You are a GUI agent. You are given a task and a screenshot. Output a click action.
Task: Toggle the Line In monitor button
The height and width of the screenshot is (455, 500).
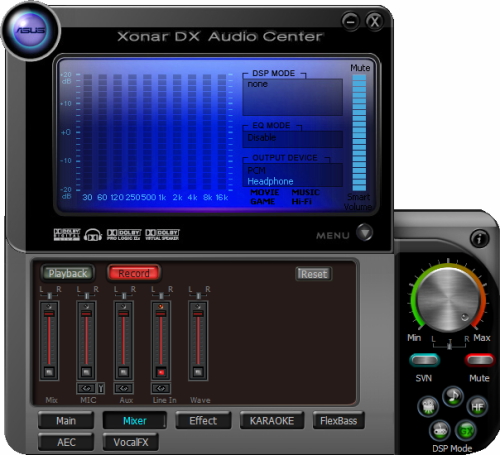(161, 388)
